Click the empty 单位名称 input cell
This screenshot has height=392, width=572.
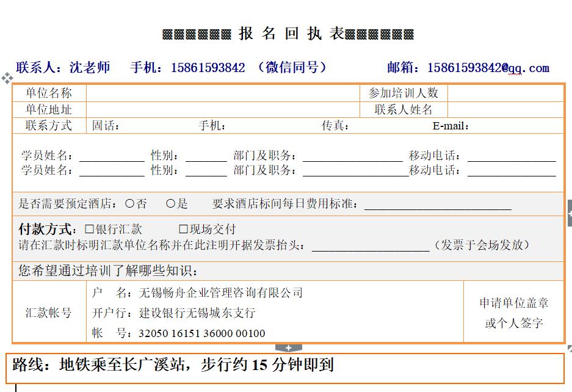(223, 93)
